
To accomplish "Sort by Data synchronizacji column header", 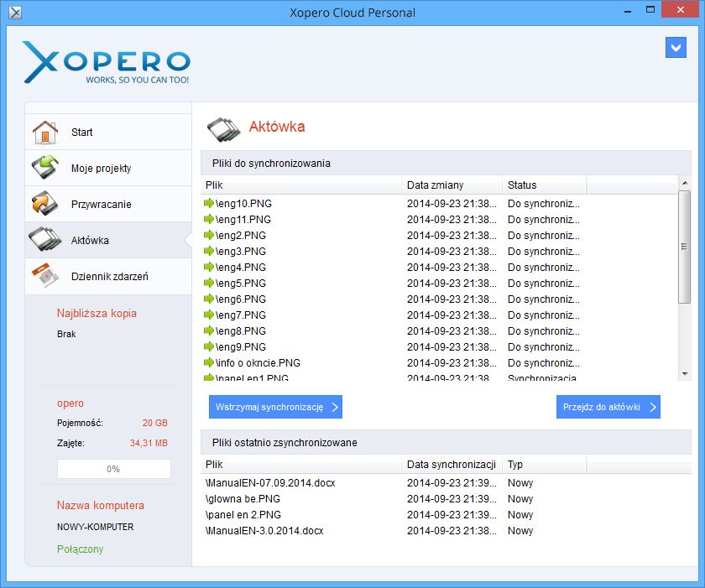I will tap(452, 465).
